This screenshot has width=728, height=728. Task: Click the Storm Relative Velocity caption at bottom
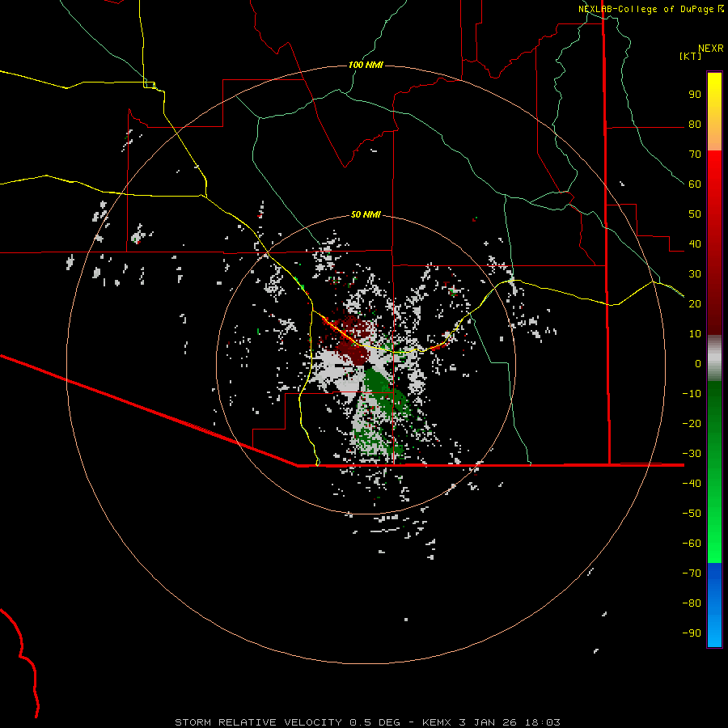367,722
